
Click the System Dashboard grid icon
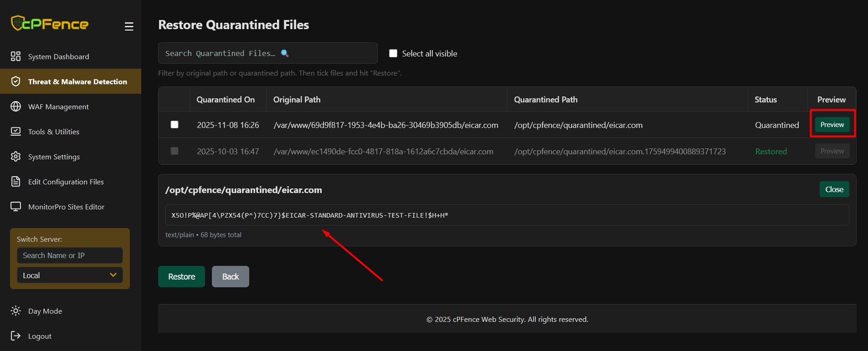point(16,56)
